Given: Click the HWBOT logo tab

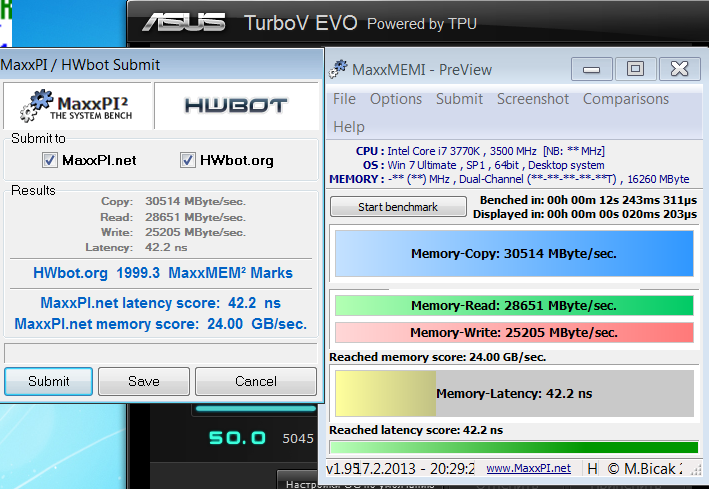Looking at the screenshot, I should click(x=236, y=106).
